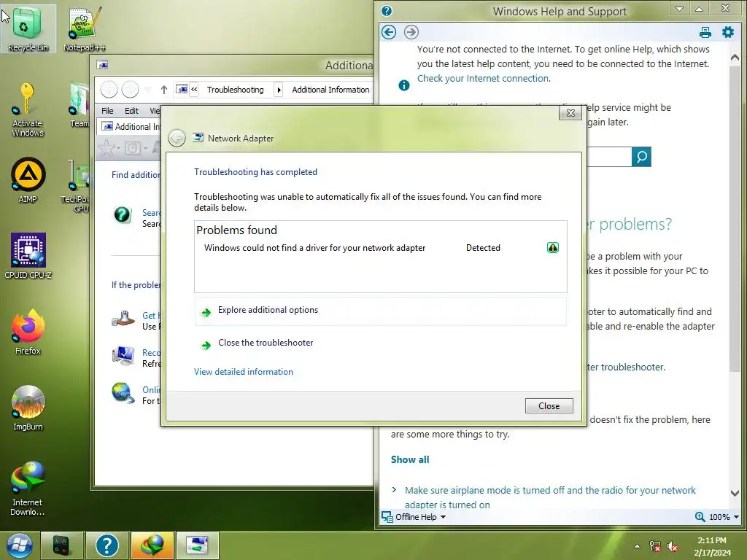Open the Recycle Bin desktop icon

[28, 28]
